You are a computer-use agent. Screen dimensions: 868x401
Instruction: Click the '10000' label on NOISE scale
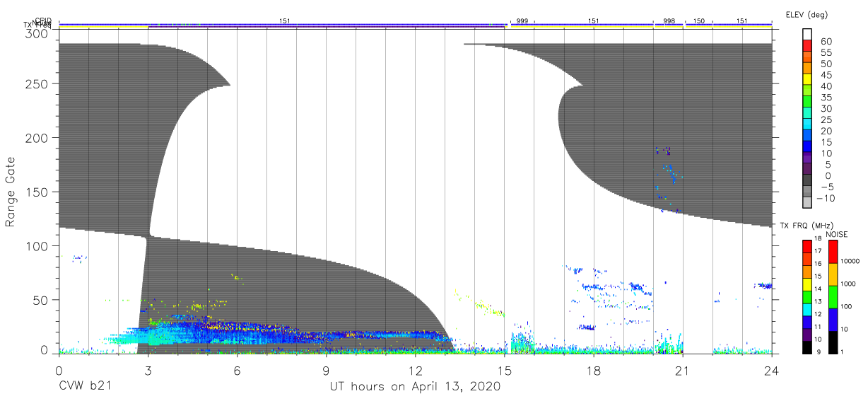[x=850, y=262]
